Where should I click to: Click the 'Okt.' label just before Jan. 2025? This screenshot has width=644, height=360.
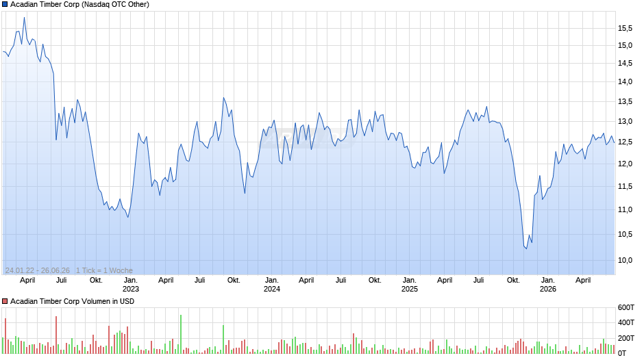[375, 281]
